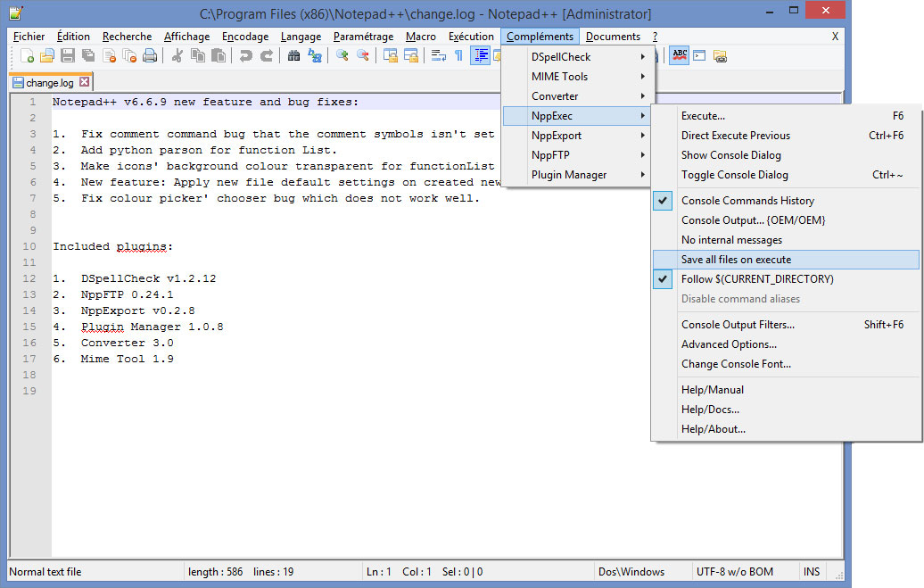Click the Zoom Out magnifier icon
The width and height of the screenshot is (924, 588).
pyautogui.click(x=363, y=56)
